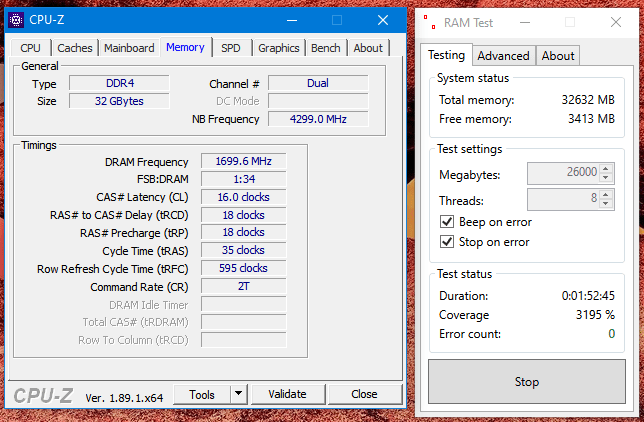Open the About tab in CPU-Z
This screenshot has width=644, height=422.
point(368,48)
